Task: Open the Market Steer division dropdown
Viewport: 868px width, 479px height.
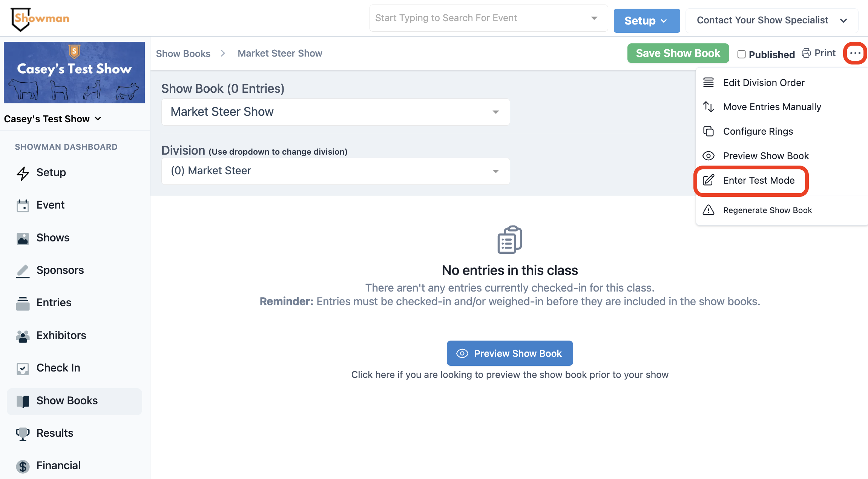Action: 336,171
